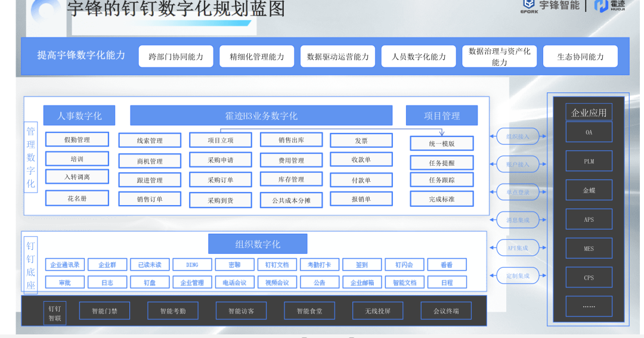The image size is (644, 338).
Task: Click the 入转调离 box
Action: (77, 177)
